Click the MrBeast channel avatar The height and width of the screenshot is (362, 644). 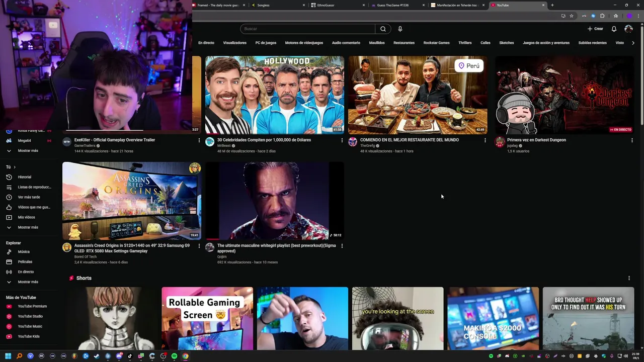pyautogui.click(x=210, y=142)
